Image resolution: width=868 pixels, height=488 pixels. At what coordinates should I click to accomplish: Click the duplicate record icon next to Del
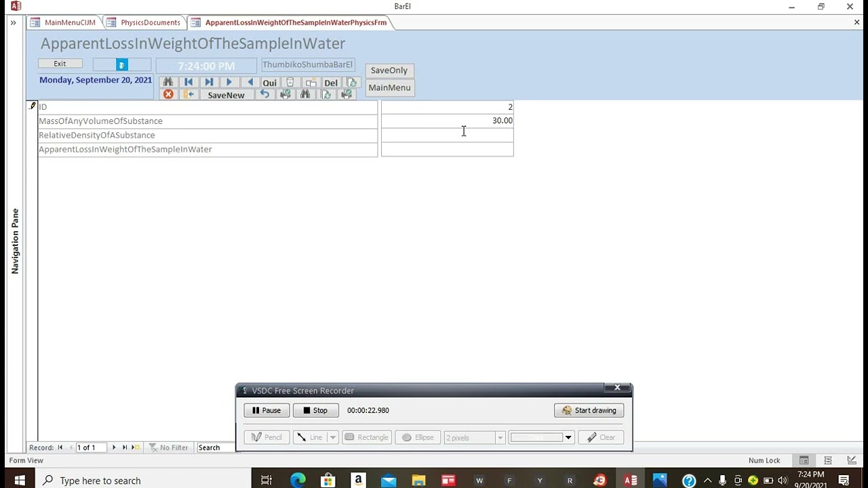pyautogui.click(x=311, y=83)
